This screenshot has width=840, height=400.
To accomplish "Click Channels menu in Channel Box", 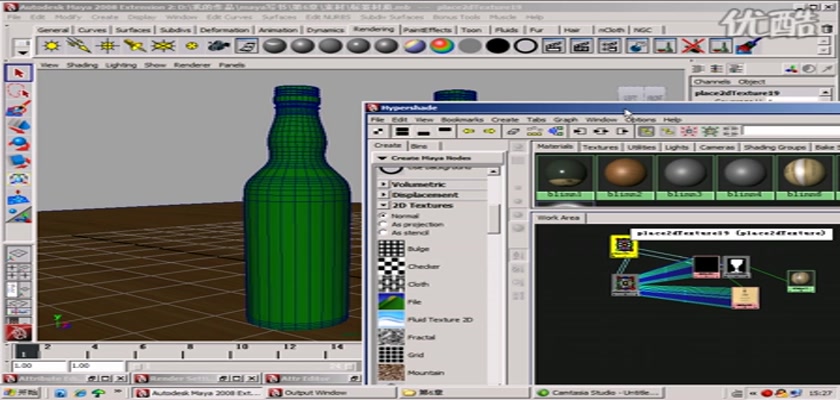I will pos(712,81).
